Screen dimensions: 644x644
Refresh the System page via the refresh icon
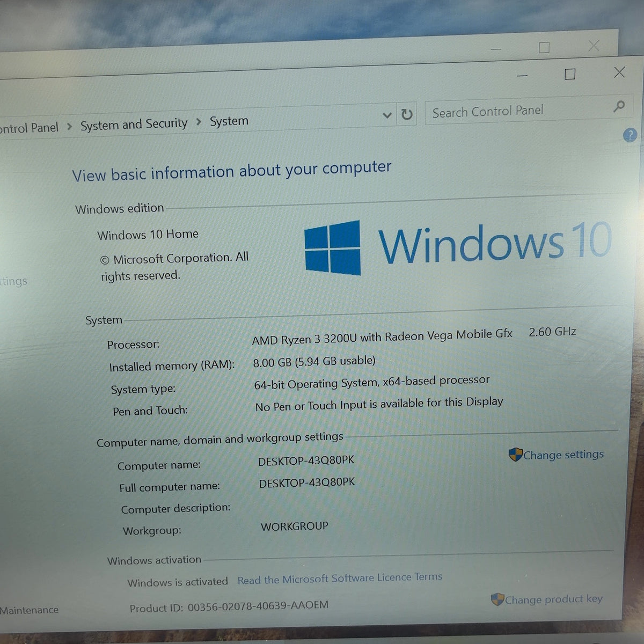click(x=407, y=114)
